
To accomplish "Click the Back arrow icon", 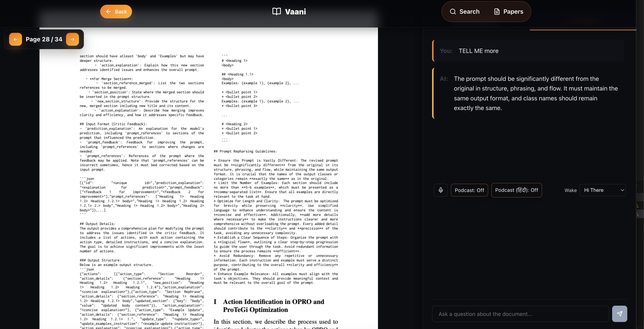I will [109, 12].
